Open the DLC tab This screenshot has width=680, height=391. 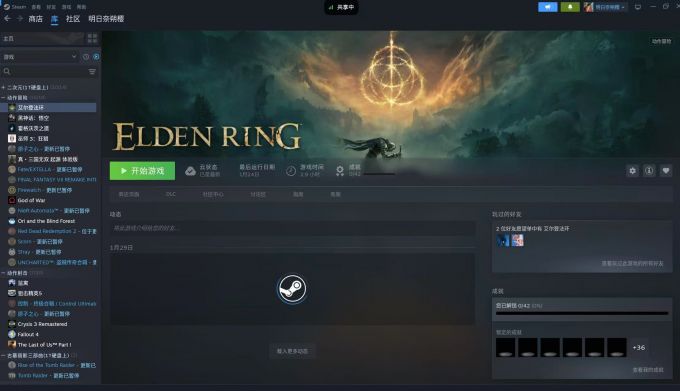tap(171, 194)
